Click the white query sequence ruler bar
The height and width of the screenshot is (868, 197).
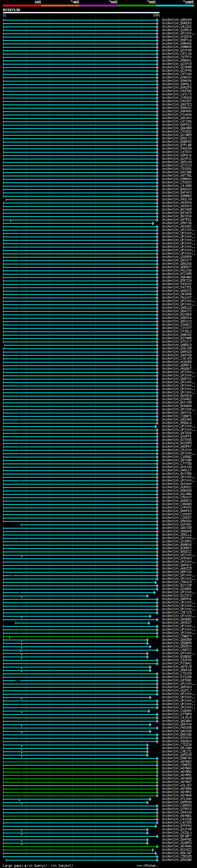81,13
